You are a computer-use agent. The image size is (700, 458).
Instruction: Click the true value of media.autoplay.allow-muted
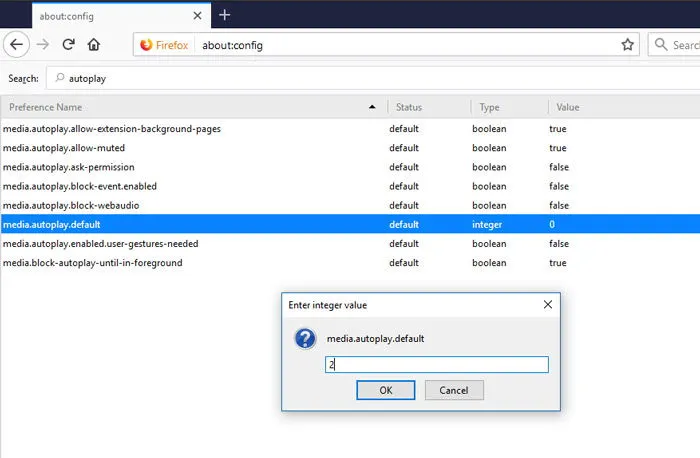[558, 148]
